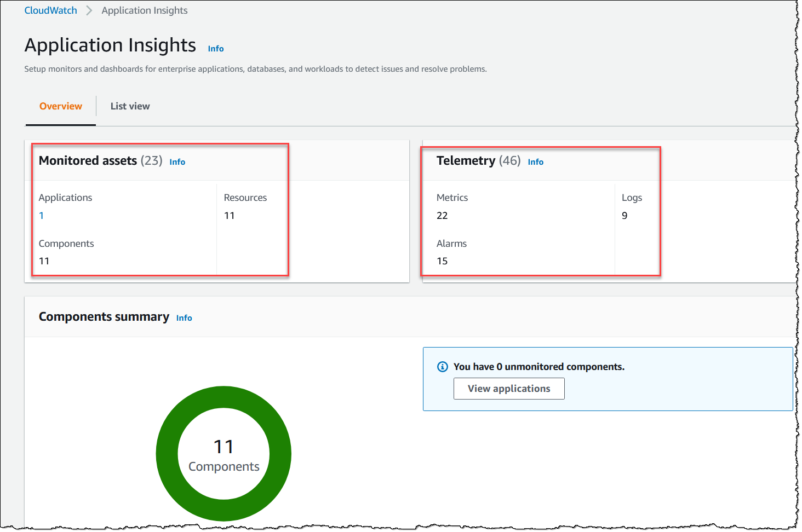Open Info for Components summary
Screen dimensions: 802x532
point(184,317)
